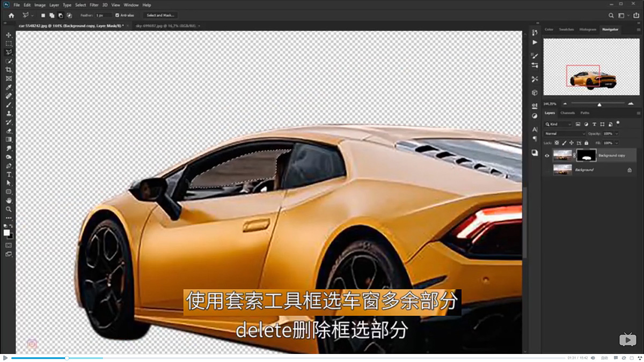The height and width of the screenshot is (362, 644).
Task: Filter for type layers in the Layers panel
Action: tap(594, 124)
